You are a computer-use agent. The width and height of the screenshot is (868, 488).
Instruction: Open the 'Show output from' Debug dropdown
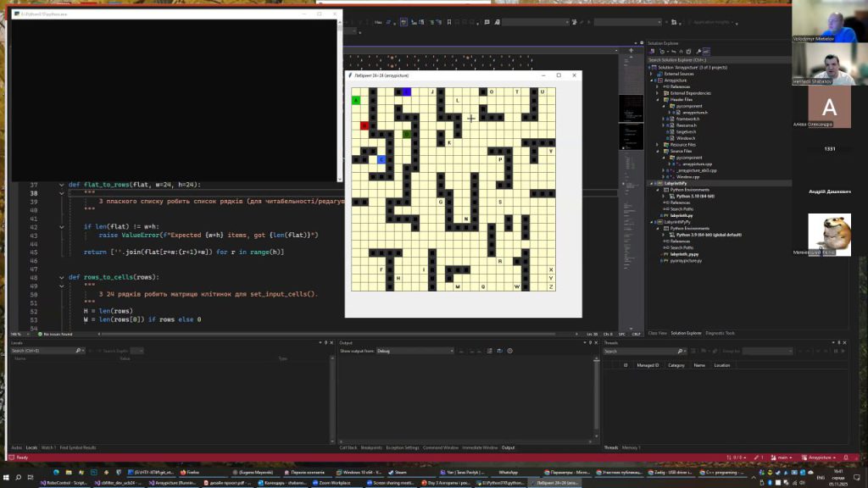coord(453,351)
